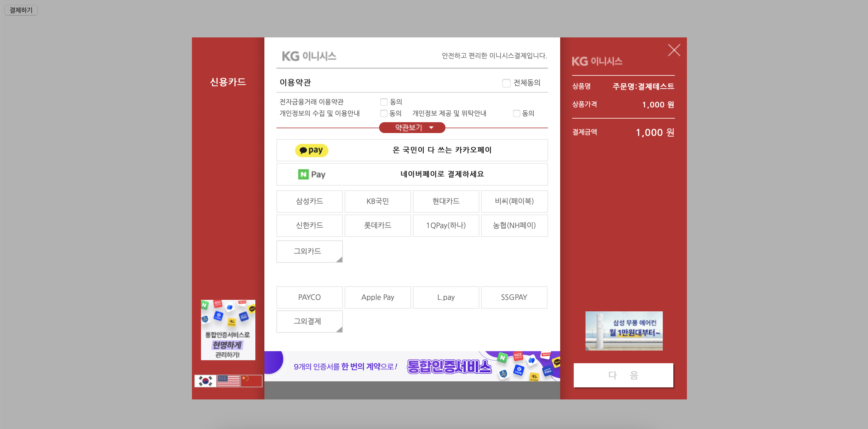The width and height of the screenshot is (868, 429).
Task: Click the Naver Pay logo
Action: point(312,174)
